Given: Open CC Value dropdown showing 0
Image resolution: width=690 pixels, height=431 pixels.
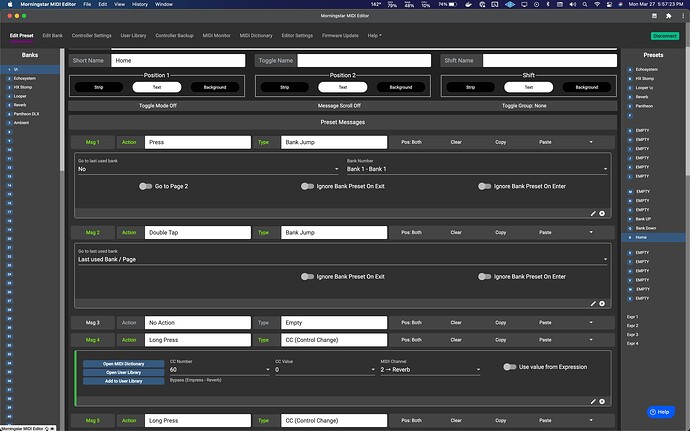Looking at the screenshot, I should point(325,370).
